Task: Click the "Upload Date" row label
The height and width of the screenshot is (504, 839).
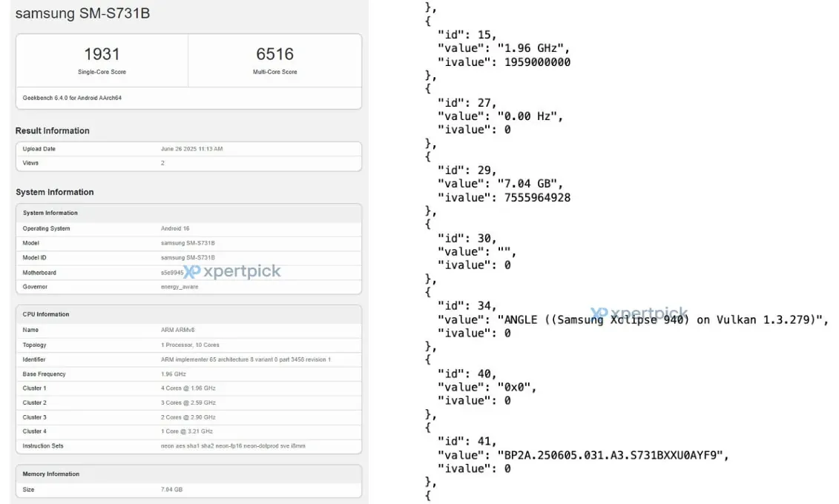Action: (39, 149)
